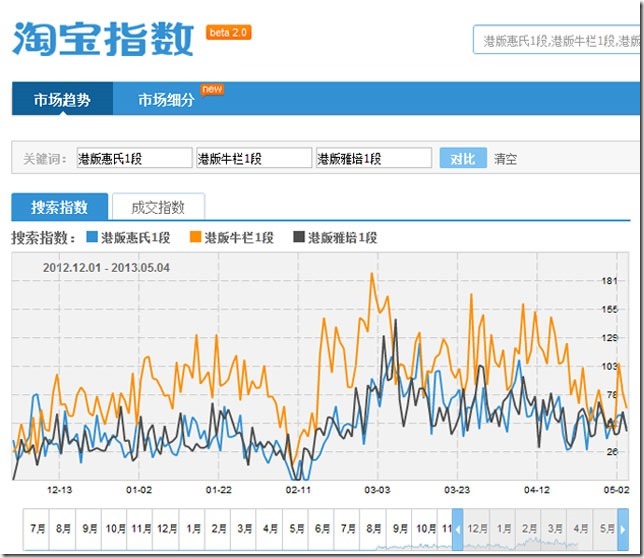Toggle the orange 港版牛栏1段 legend series
Viewport: 644px width, 558px height.
(x=238, y=238)
